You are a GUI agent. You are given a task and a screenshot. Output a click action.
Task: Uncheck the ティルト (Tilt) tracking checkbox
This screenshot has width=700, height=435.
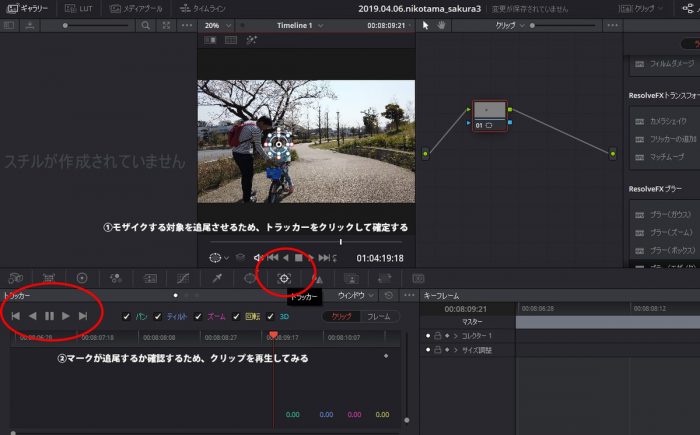[x=158, y=317]
